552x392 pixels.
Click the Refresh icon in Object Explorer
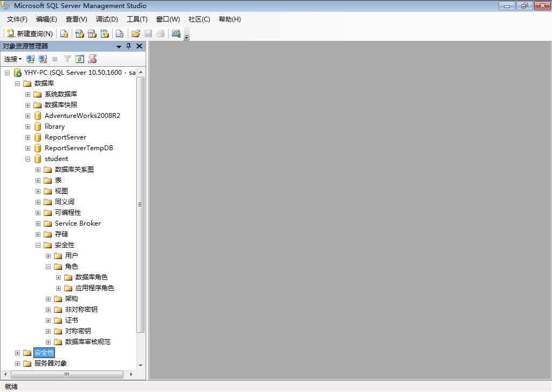[x=80, y=59]
